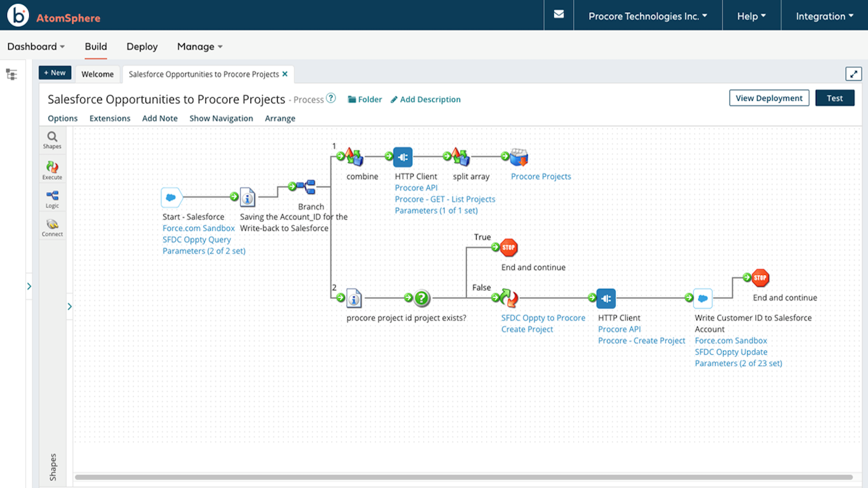Select the Execute shapes palette icon

[x=52, y=170]
